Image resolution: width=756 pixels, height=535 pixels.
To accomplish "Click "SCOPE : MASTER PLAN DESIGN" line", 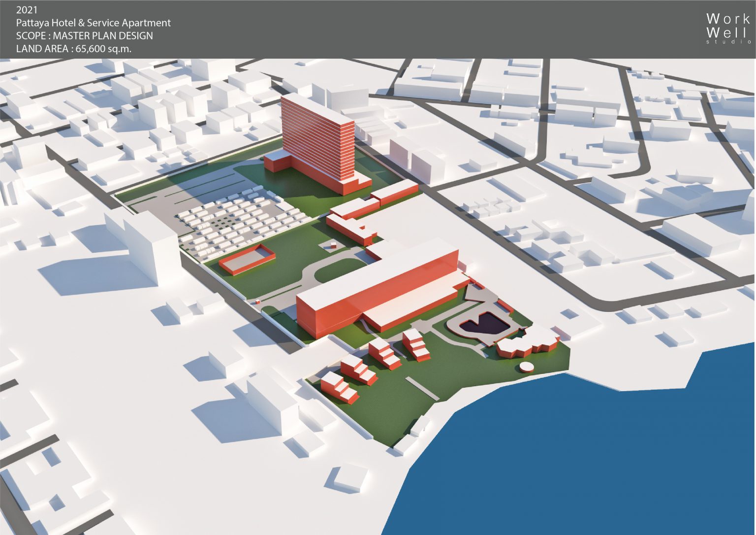I will coord(85,36).
